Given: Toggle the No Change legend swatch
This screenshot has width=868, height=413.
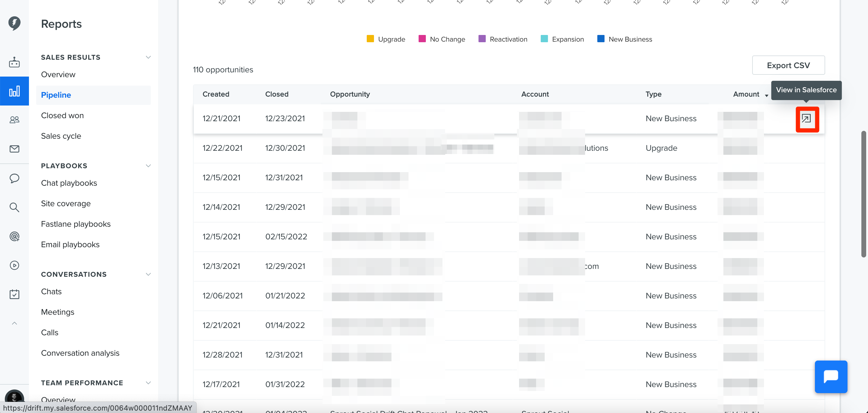Looking at the screenshot, I should (422, 39).
